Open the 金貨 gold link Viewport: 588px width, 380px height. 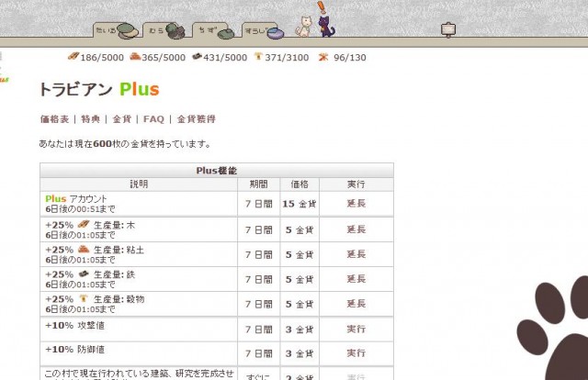coord(122,119)
